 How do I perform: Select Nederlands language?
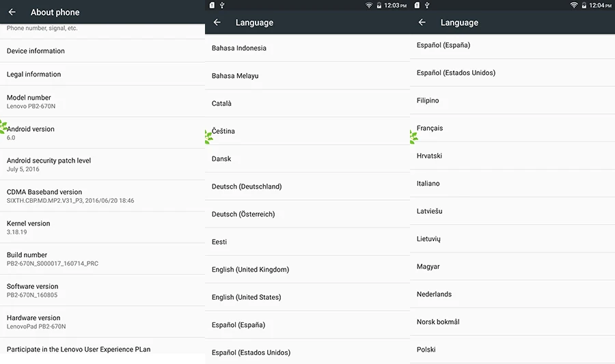[x=512, y=294]
